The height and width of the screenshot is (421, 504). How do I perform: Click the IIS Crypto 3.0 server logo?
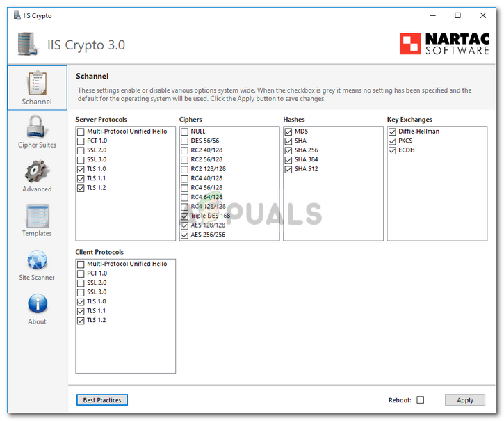coord(28,44)
